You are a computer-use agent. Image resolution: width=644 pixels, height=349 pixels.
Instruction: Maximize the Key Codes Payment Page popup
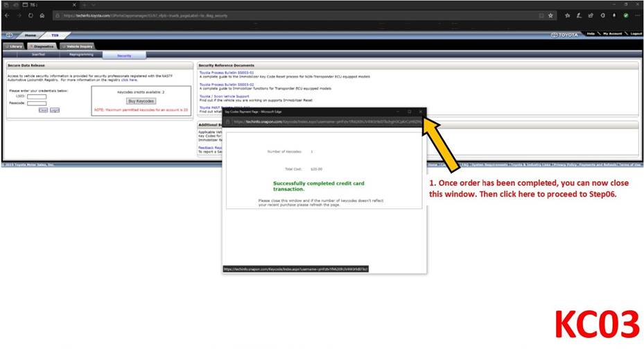click(x=409, y=112)
